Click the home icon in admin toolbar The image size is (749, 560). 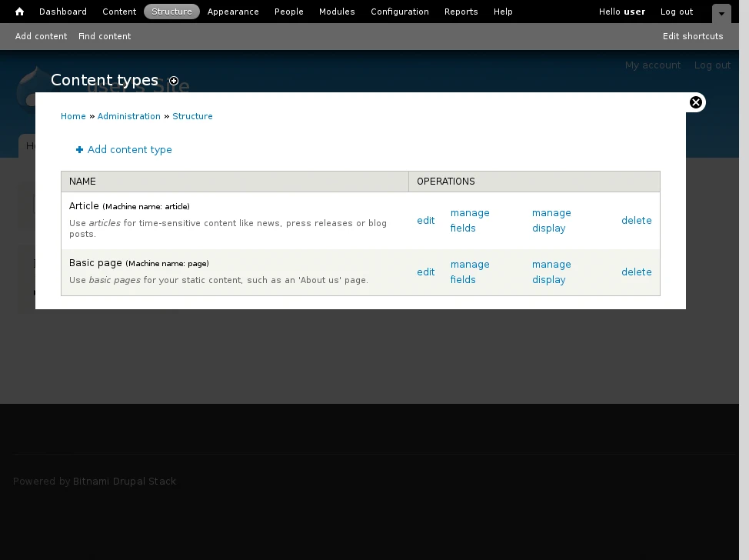[x=20, y=12]
